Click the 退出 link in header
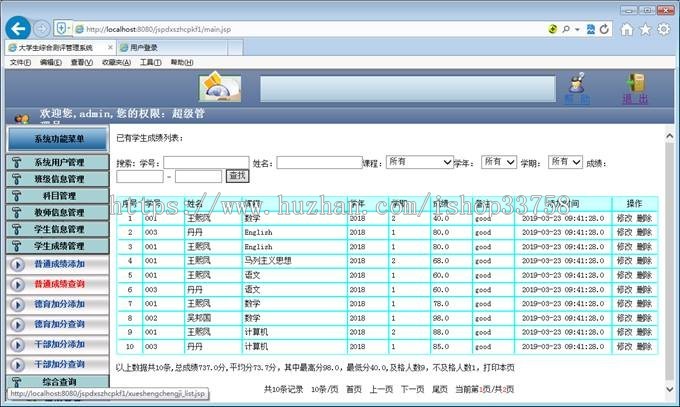Screen dimensions: 680x407 635,99
